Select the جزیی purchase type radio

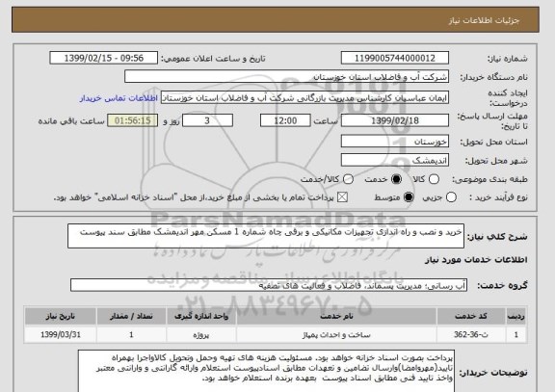[451, 197]
